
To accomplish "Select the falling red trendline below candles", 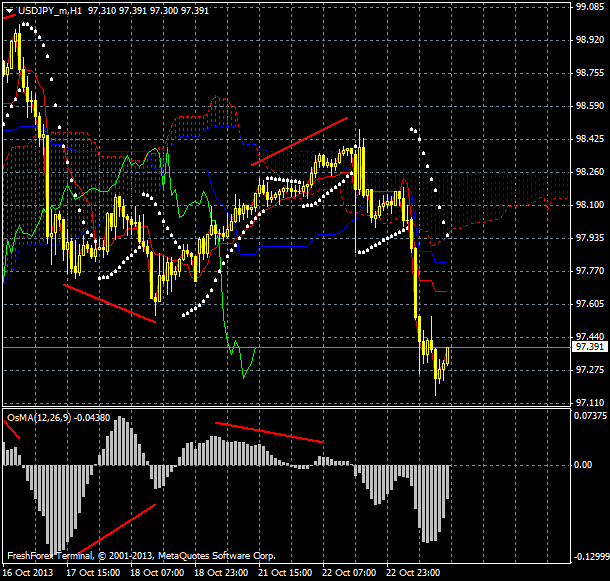I will [109, 303].
